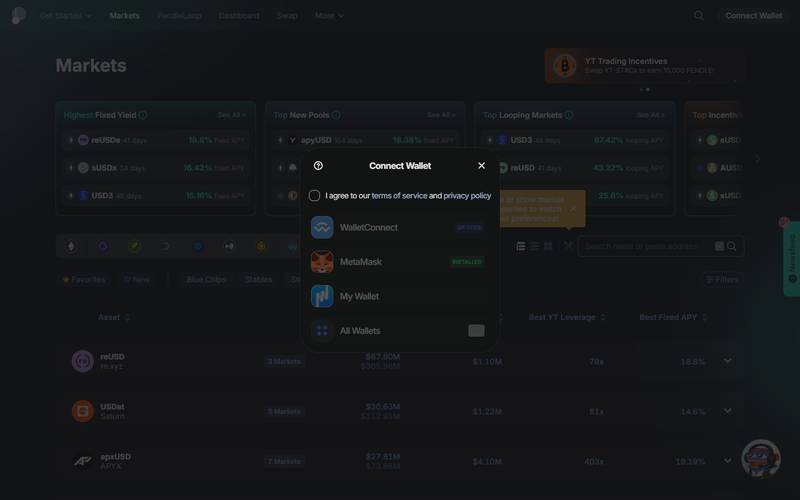
Task: Sort by Best YT Leverage column
Action: (567, 317)
